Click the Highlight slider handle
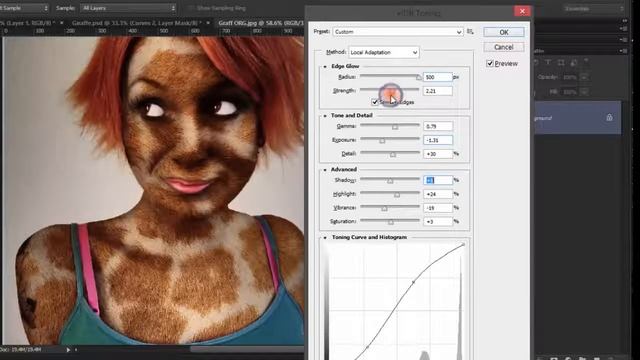The width and height of the screenshot is (640, 360). point(397,195)
